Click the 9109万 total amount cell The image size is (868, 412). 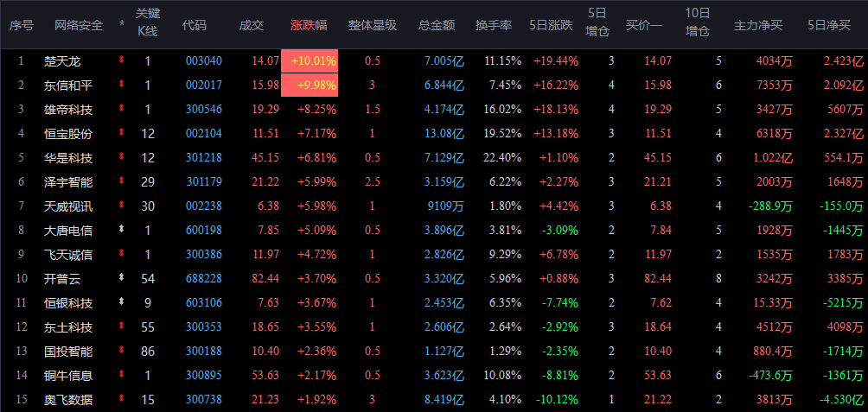pos(446,206)
